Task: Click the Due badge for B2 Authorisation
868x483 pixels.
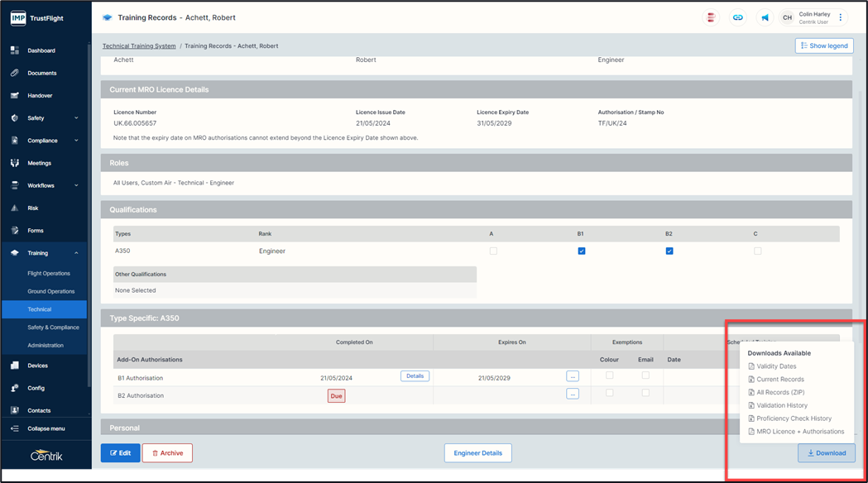Action: click(x=336, y=395)
